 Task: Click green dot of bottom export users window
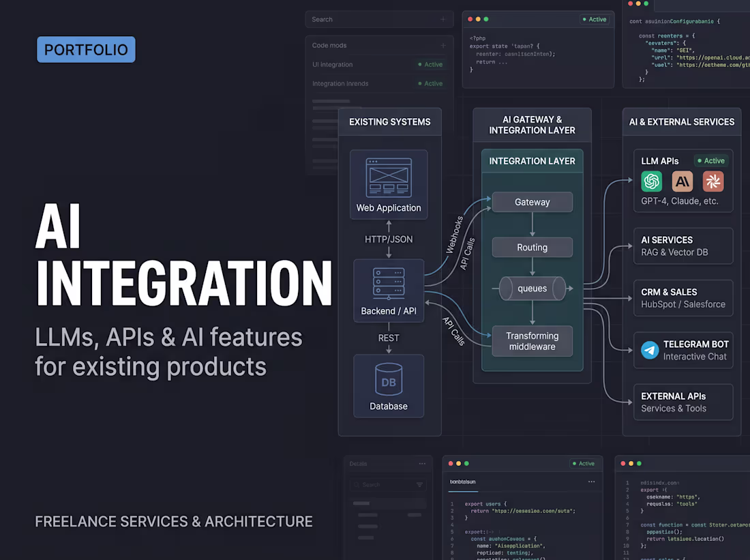coord(466,463)
